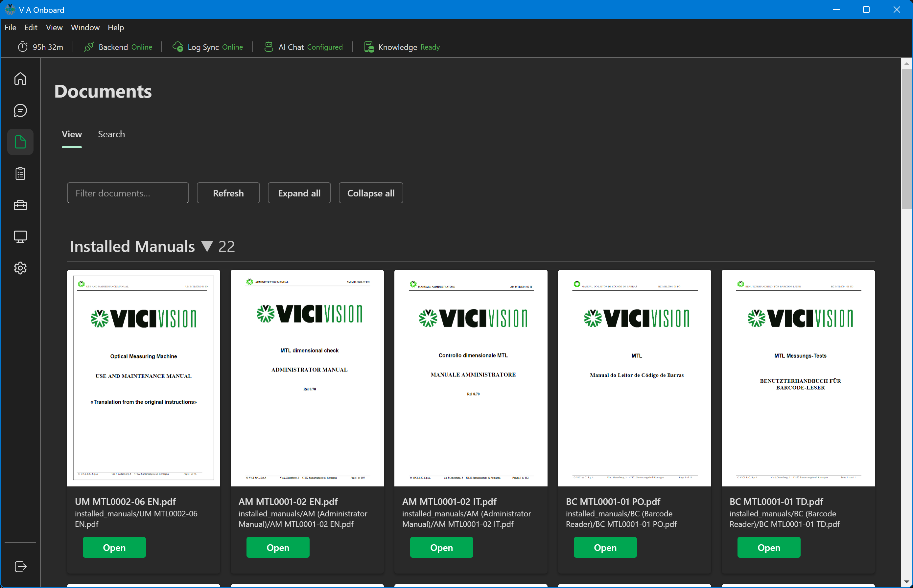Collapse the Installed Manuals section triangle

tap(207, 246)
